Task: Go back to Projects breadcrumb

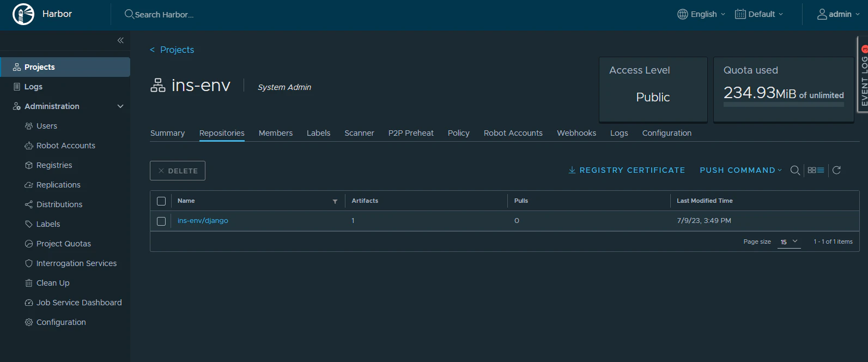Action: 172,50
